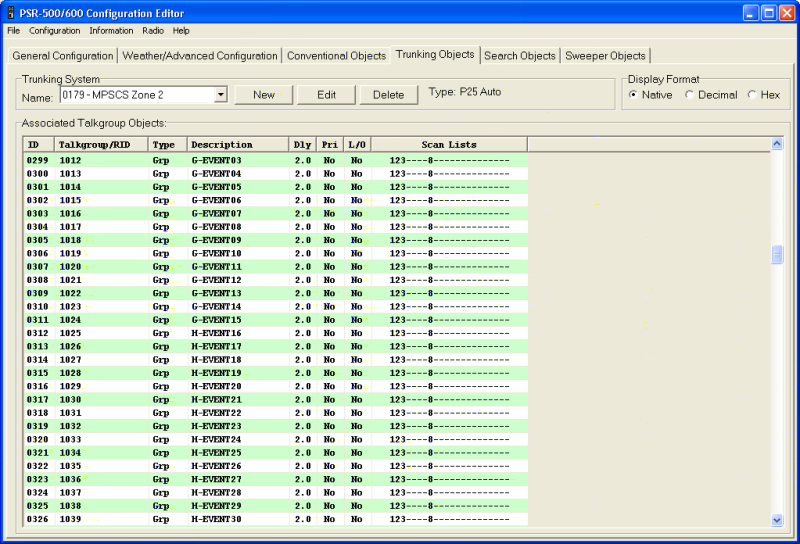Viewport: 800px width, 544px height.
Task: Go to the Conventional Objects tab
Action: tap(336, 56)
